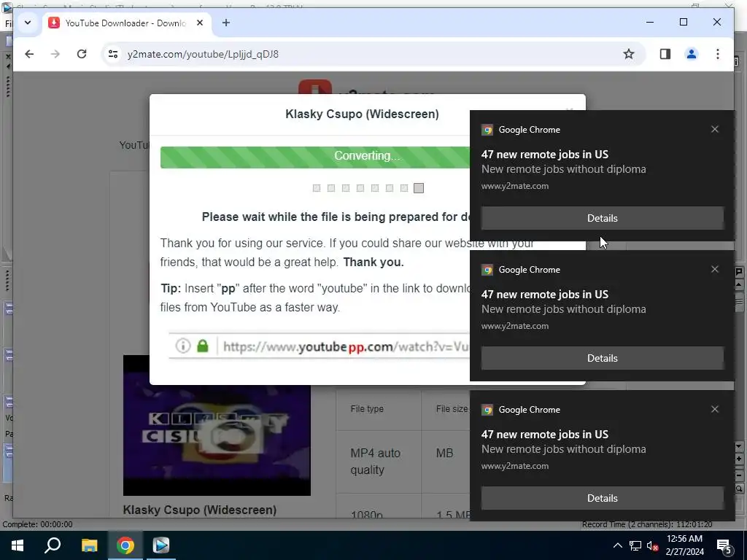Click the Klasky Csupo video thumbnail
Screen dimensions: 747x560
click(x=217, y=425)
